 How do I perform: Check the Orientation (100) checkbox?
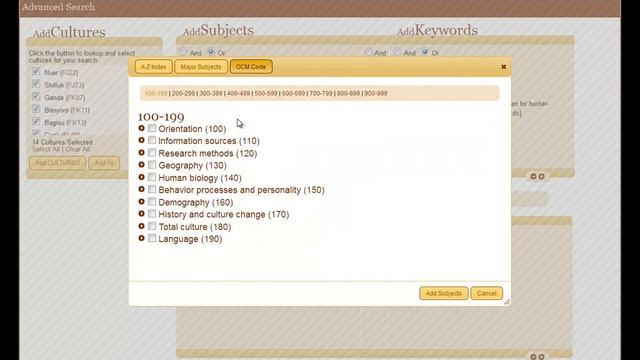click(152, 128)
